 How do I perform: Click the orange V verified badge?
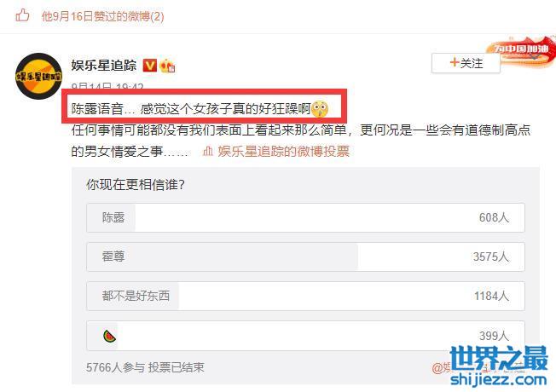point(149,66)
